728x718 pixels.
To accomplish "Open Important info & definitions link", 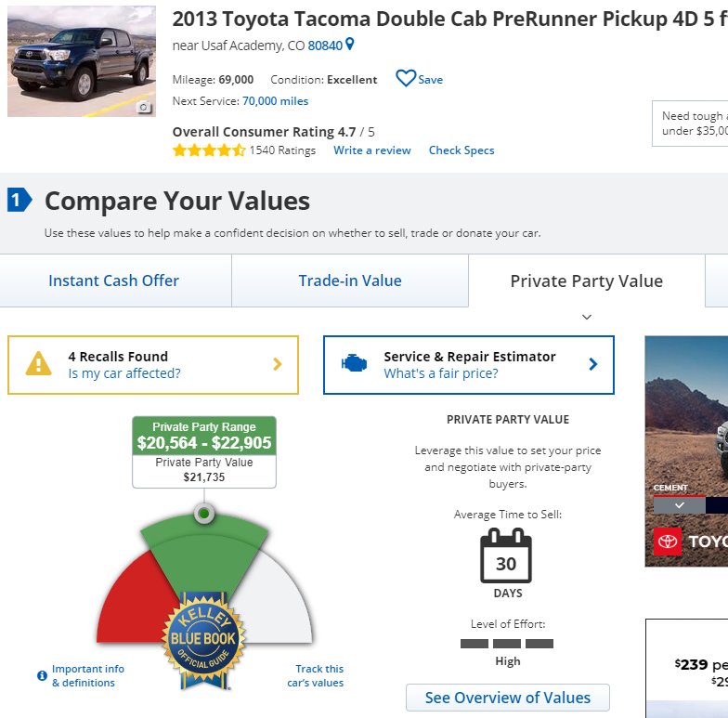I will coord(87,676).
